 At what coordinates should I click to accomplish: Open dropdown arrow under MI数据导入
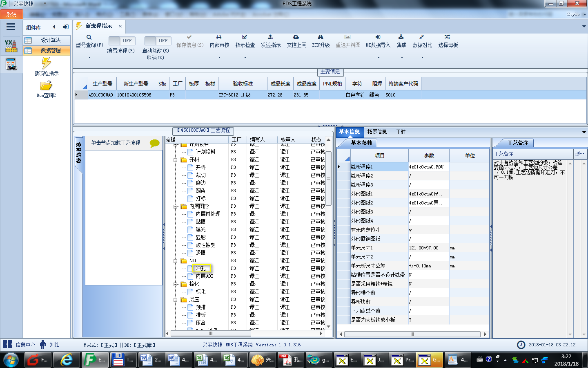[379, 57]
